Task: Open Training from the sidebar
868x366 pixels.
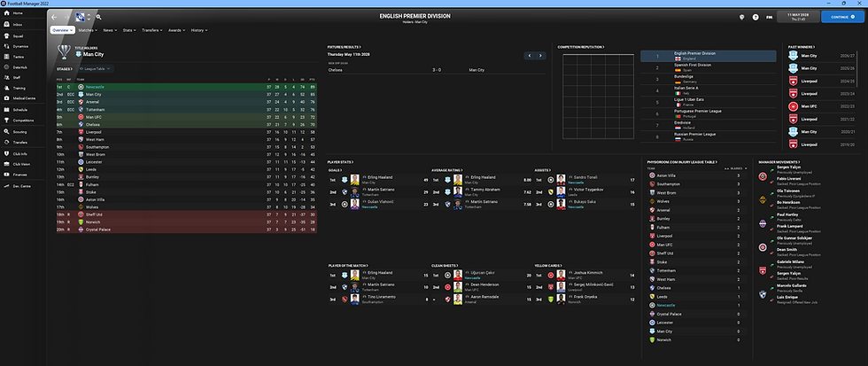Action: tap(17, 88)
